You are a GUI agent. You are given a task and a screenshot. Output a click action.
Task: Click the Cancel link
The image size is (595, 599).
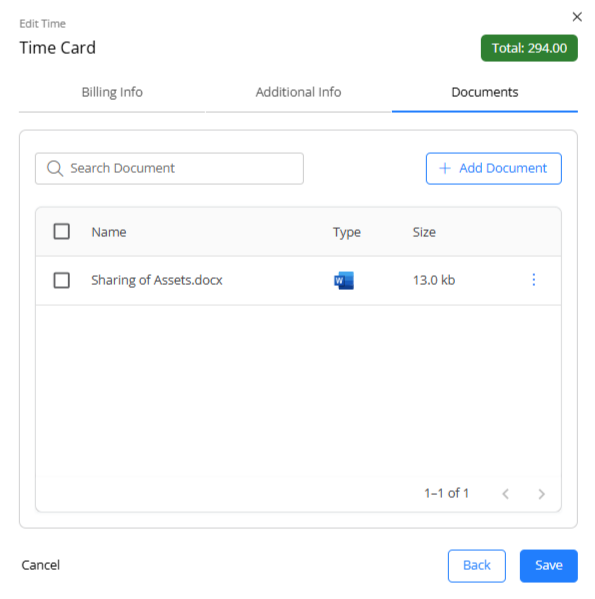[x=40, y=565]
